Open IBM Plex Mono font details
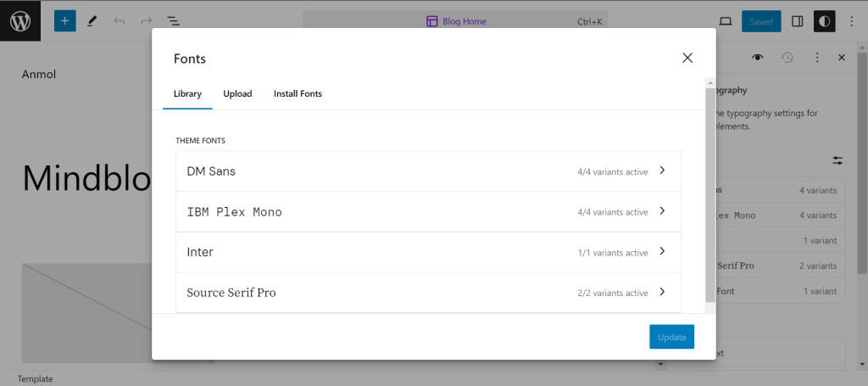Screen dimensions: 868x386 (428, 211)
